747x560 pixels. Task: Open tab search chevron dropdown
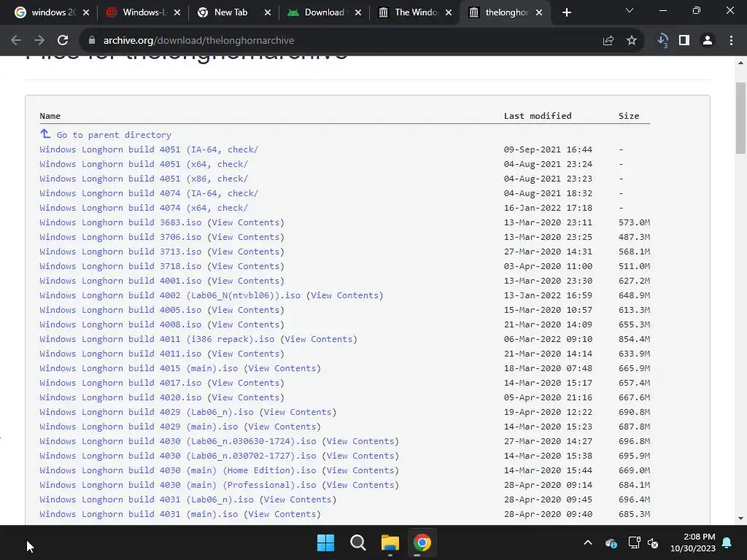coord(630,10)
